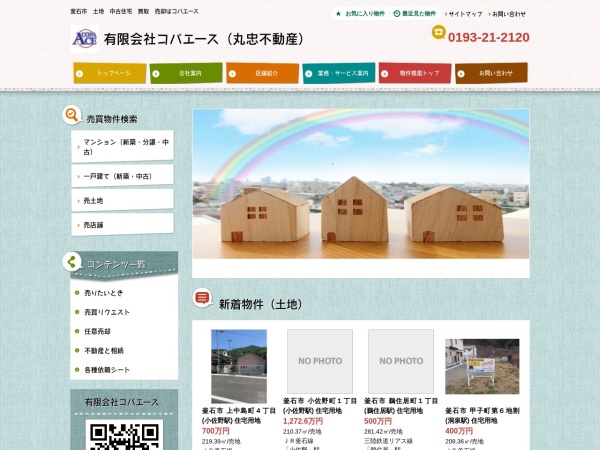Screen dimensions: 600x450
Task: Click the 400万円 price text
Action: click(459, 431)
